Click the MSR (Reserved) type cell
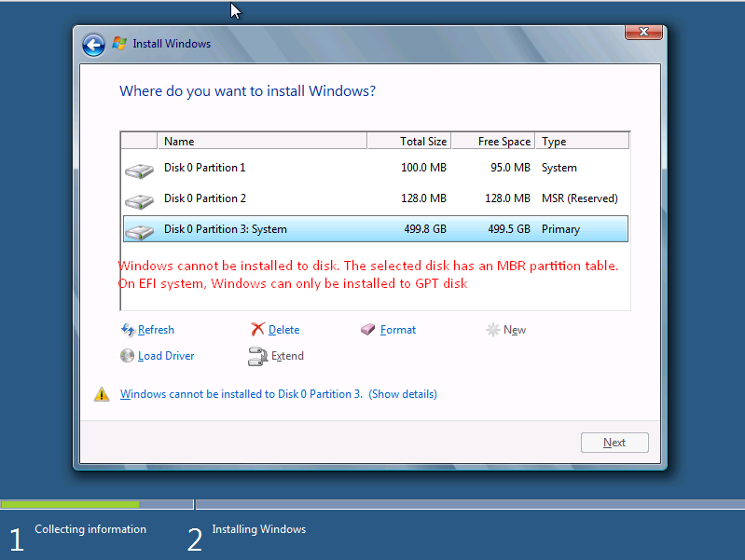Image resolution: width=745 pixels, height=560 pixels. (580, 198)
